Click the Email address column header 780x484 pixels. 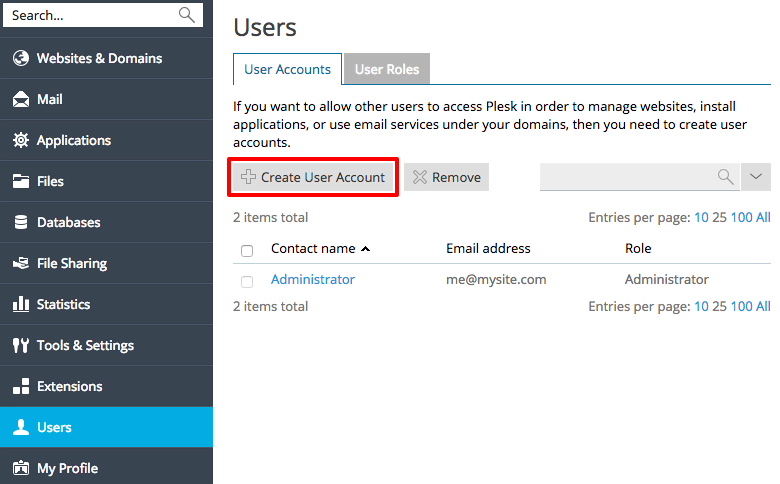point(488,249)
